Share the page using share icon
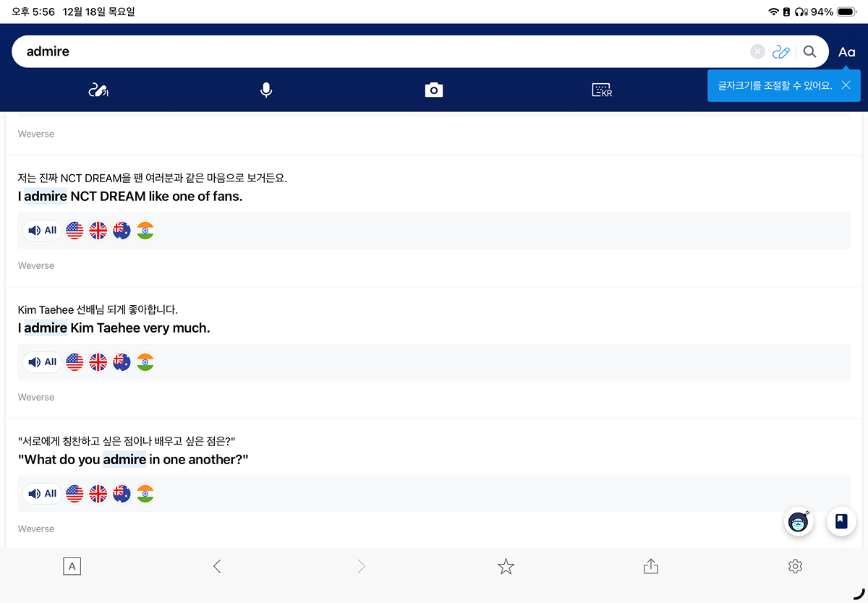868x603 pixels. 650,567
